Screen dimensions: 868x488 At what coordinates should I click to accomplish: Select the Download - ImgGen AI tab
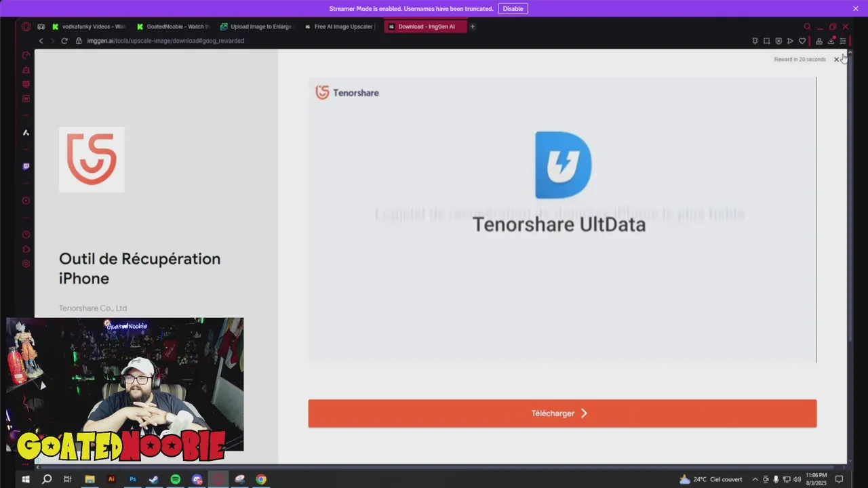tap(425, 26)
